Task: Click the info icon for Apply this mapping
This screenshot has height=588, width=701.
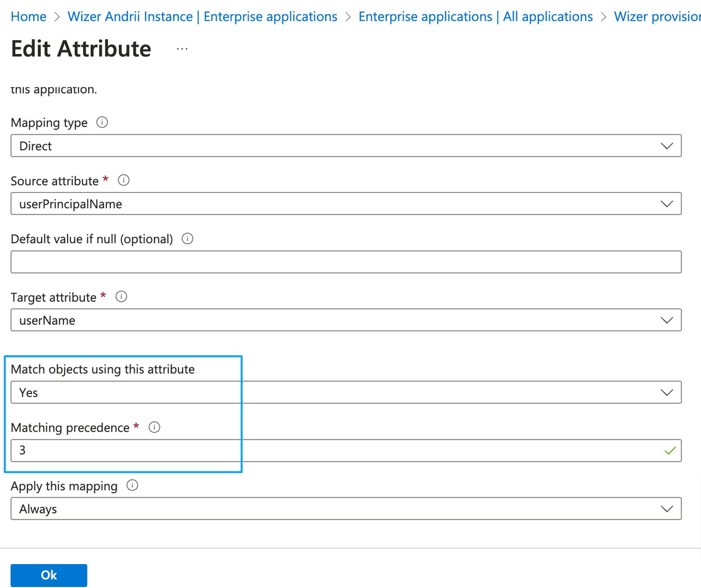Action: click(x=132, y=485)
